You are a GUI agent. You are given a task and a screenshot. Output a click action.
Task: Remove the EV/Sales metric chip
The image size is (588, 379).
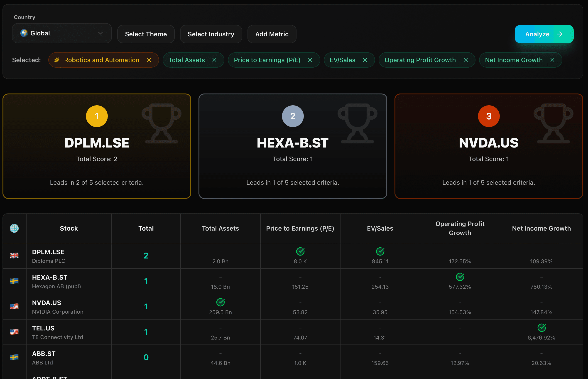coord(365,60)
